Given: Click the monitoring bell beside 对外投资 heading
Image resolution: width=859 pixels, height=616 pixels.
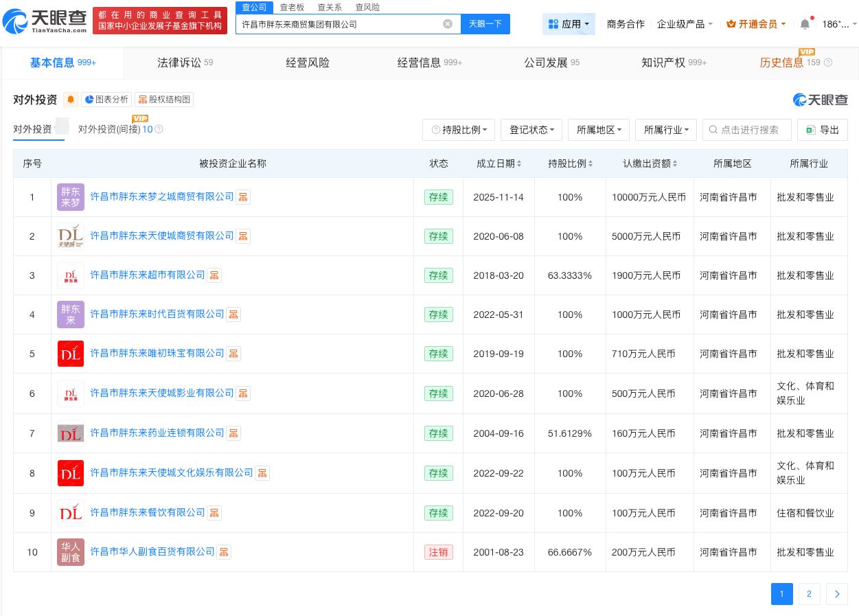Looking at the screenshot, I should pyautogui.click(x=71, y=100).
